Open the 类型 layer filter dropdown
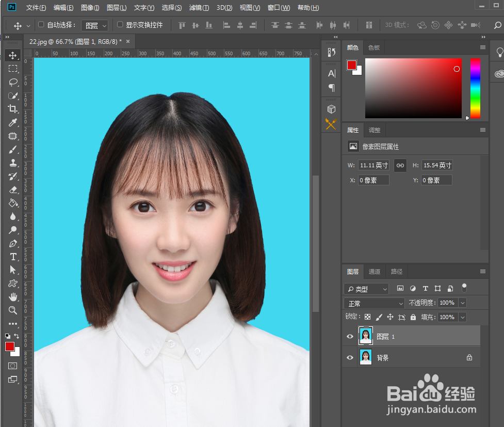The width and height of the screenshot is (504, 427). [366, 289]
